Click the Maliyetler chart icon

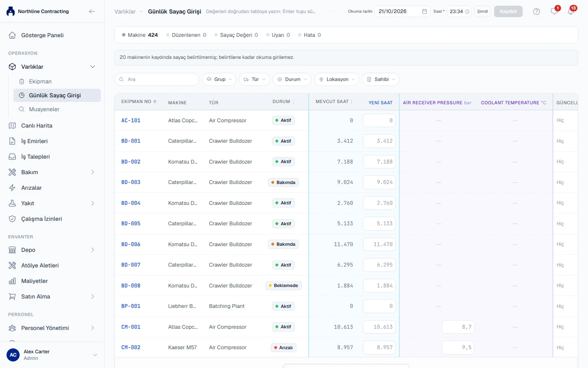point(12,281)
